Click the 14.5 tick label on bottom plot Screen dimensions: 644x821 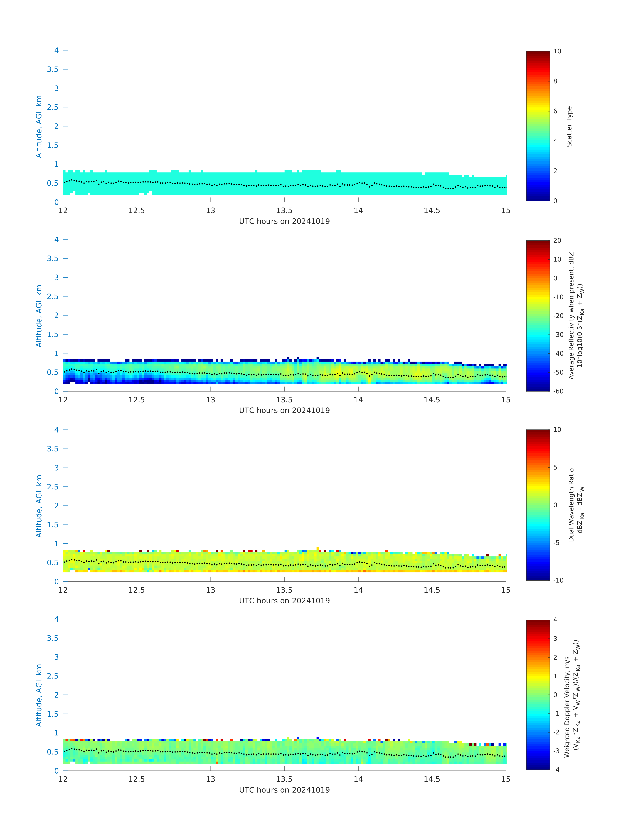point(432,779)
